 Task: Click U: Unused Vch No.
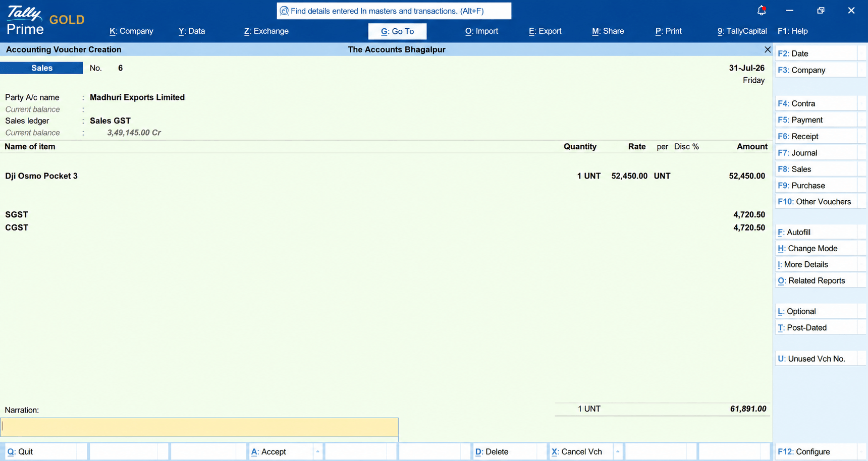tap(816, 359)
